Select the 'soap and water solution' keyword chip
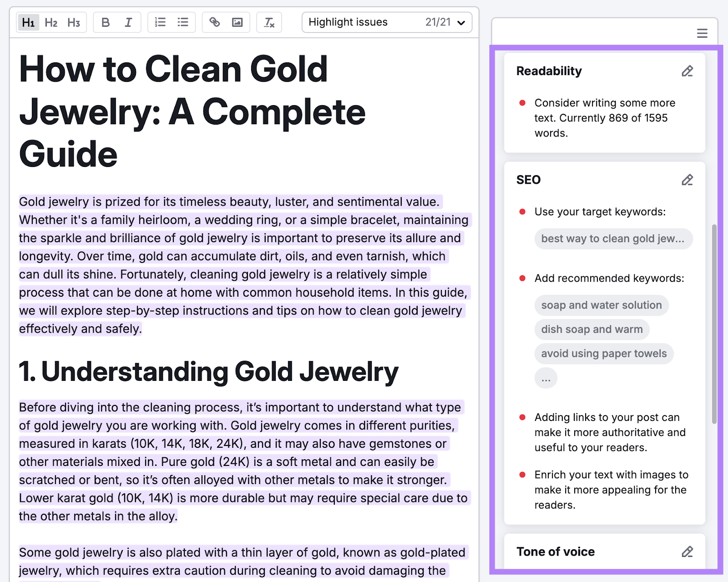The image size is (728, 582). tap(601, 305)
